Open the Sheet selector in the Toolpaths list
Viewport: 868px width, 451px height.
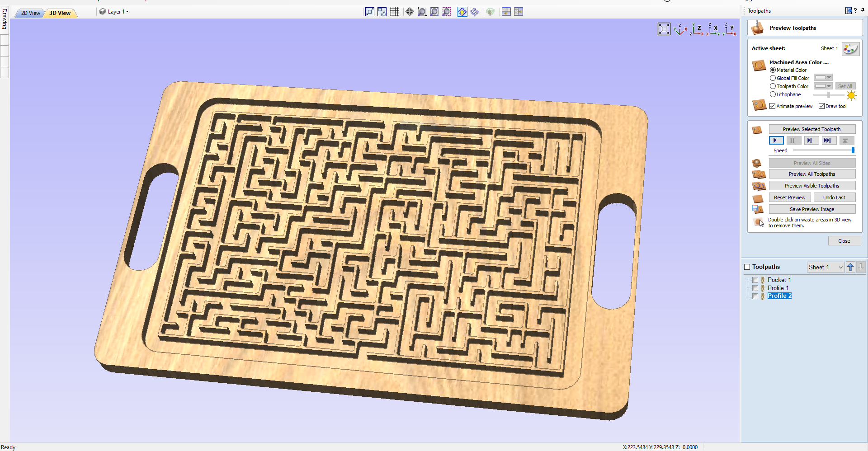click(x=825, y=267)
